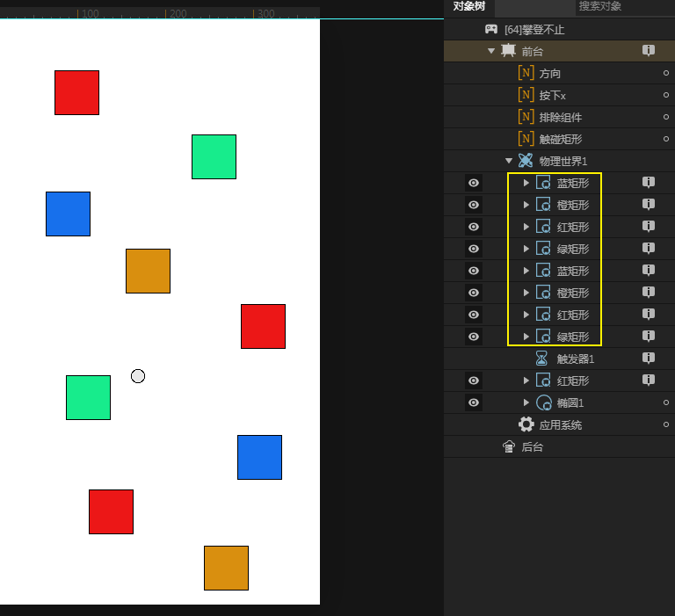
Task: Select the 物理世界1 label
Action: click(563, 161)
